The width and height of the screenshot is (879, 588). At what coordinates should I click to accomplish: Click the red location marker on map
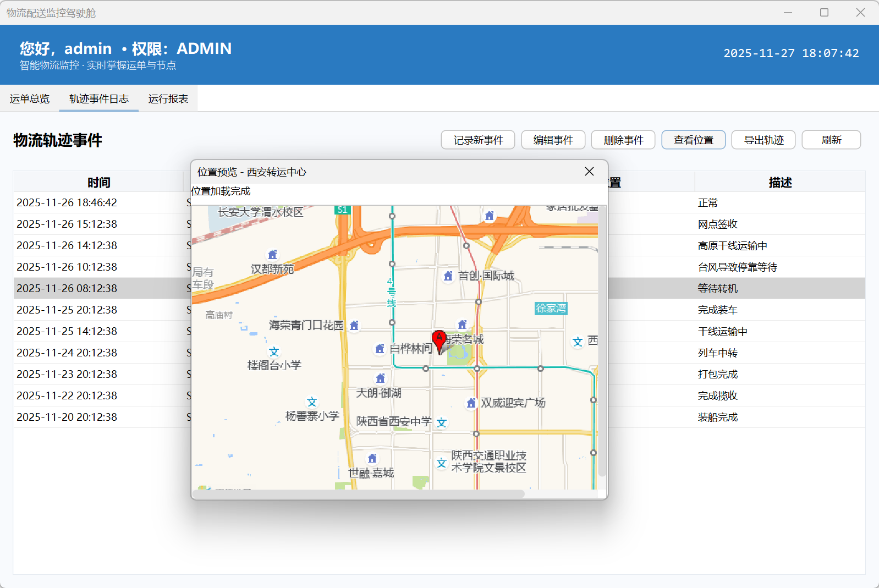tap(439, 342)
